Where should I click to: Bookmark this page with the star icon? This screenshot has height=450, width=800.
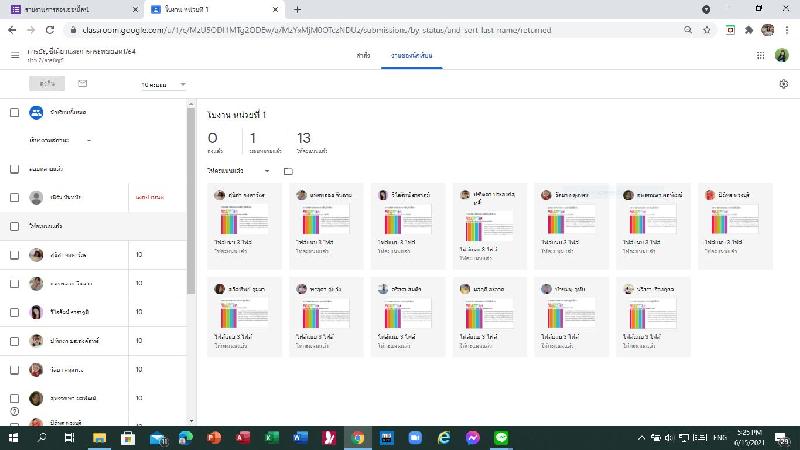coord(706,30)
